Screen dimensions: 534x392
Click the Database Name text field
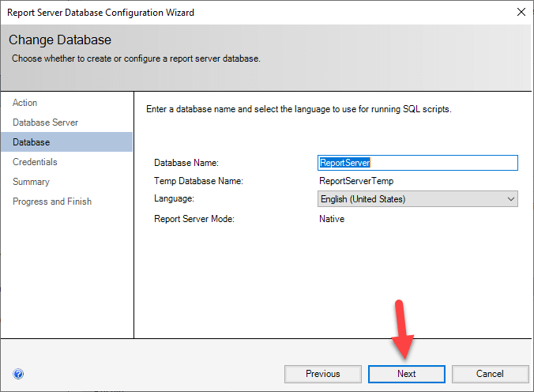(x=416, y=163)
